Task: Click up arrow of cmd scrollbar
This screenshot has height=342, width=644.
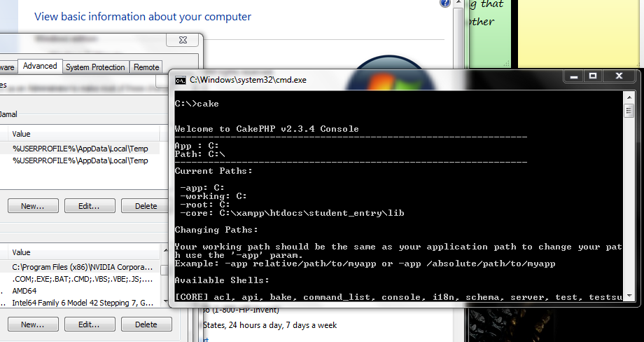Action: [629, 98]
